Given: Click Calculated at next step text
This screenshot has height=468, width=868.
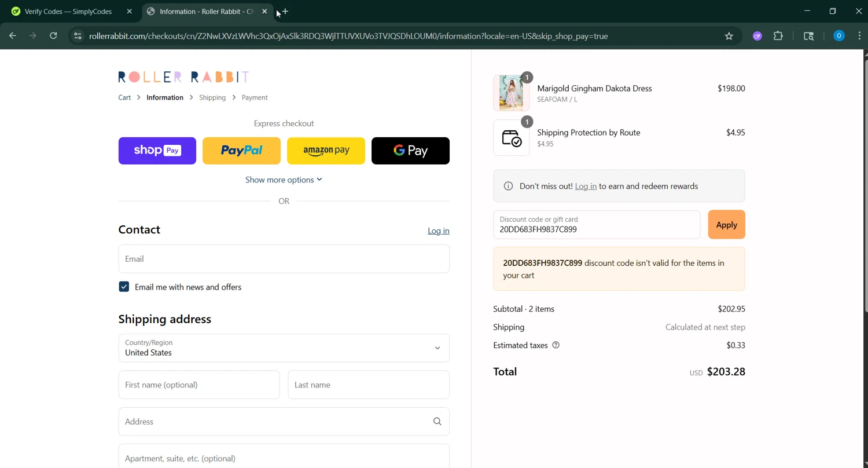Looking at the screenshot, I should (x=705, y=327).
